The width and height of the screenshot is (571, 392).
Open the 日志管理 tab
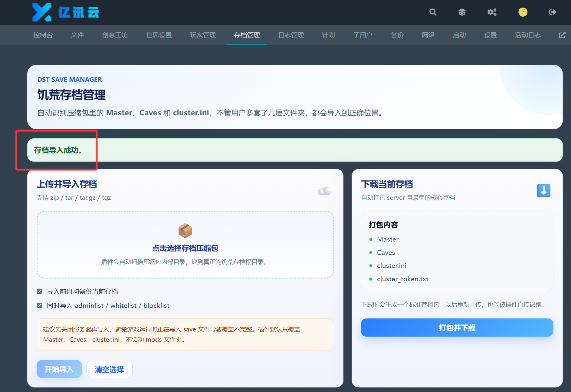pyautogui.click(x=291, y=35)
